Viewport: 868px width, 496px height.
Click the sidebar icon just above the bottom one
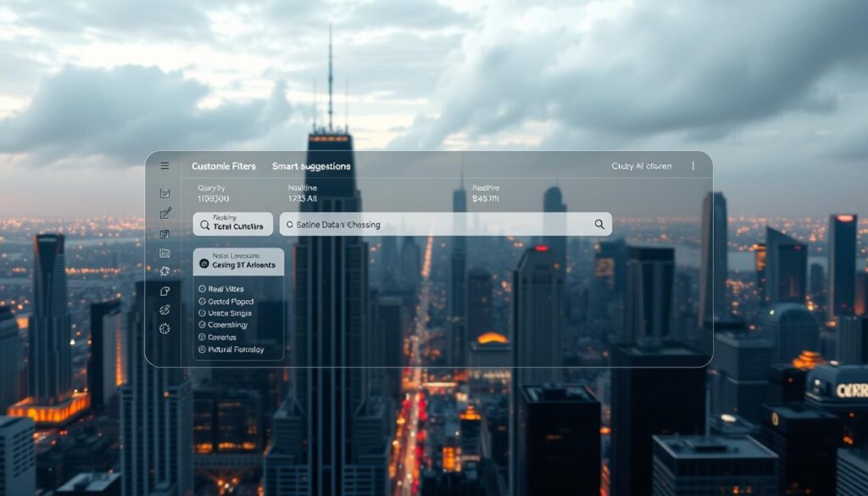click(164, 309)
